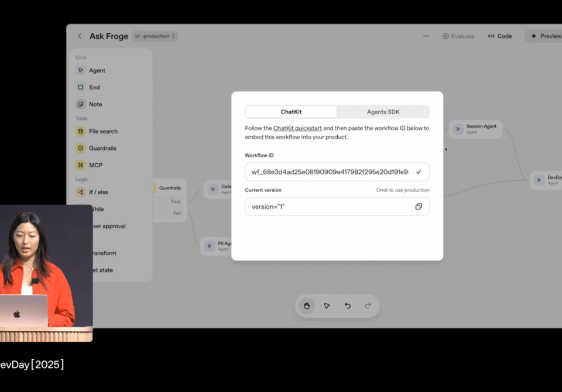Viewport: 562px width, 392px height.
Task: Click the back chevron beside Ask Froge
Action: pyautogui.click(x=79, y=36)
